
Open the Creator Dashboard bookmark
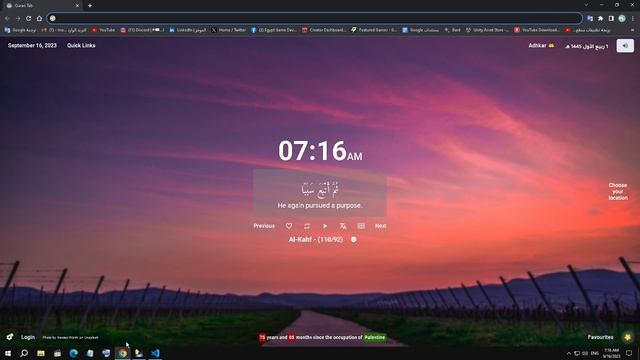pos(324,30)
